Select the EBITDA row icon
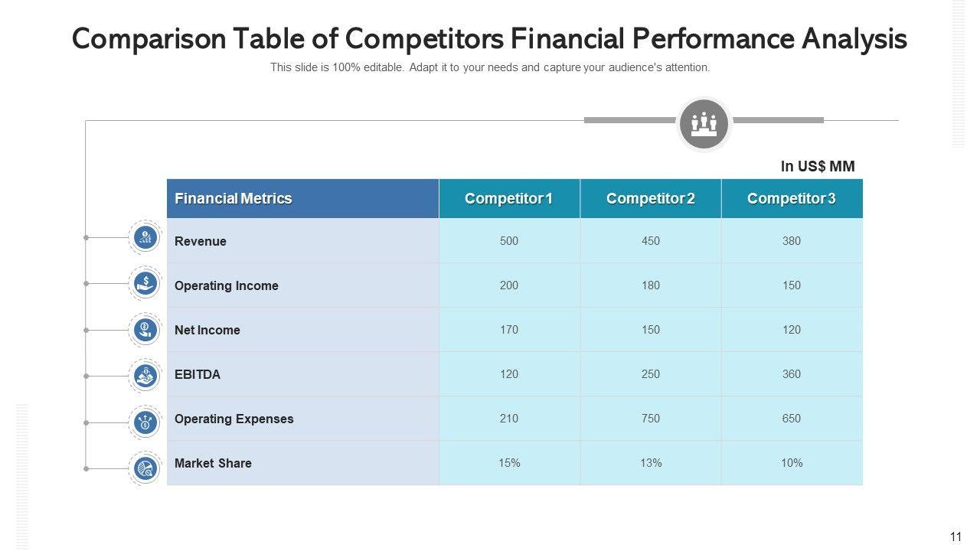The image size is (980, 551). click(145, 376)
